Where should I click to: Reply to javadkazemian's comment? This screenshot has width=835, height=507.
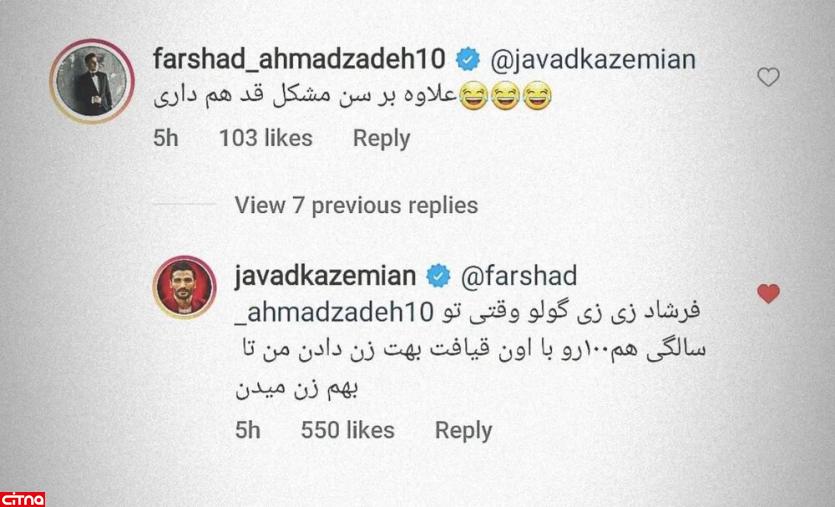coord(463,431)
